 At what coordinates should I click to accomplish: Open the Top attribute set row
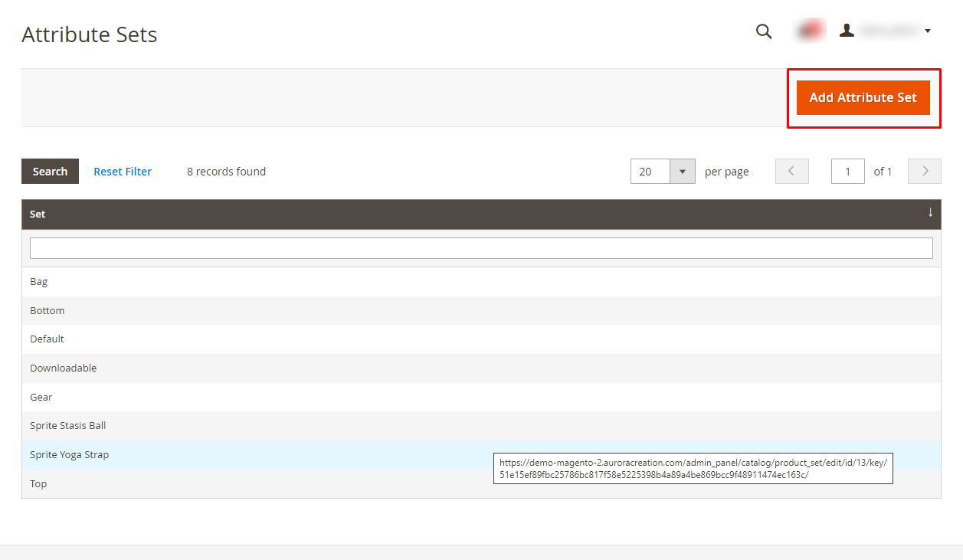(x=38, y=484)
